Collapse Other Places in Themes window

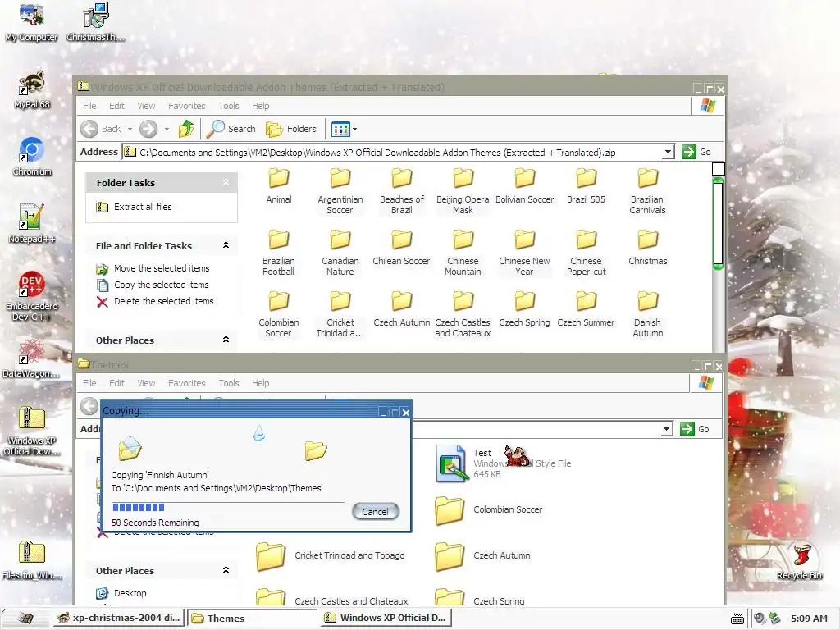click(x=226, y=570)
